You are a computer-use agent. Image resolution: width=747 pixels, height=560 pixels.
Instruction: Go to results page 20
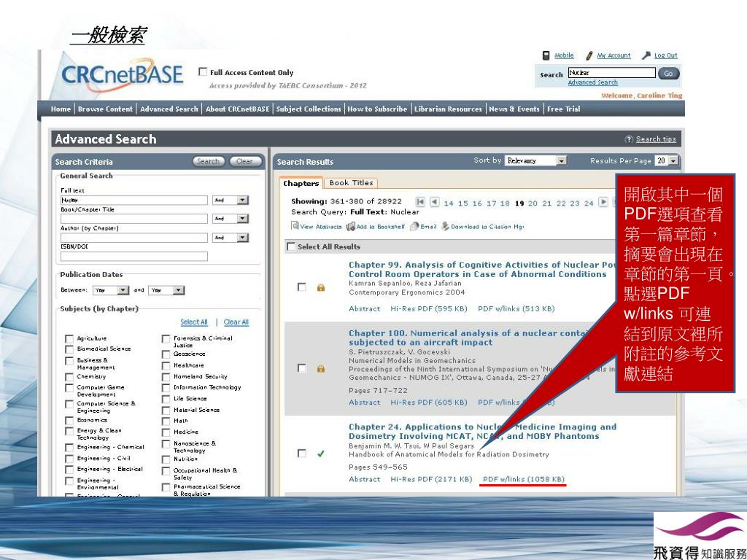pyautogui.click(x=533, y=203)
